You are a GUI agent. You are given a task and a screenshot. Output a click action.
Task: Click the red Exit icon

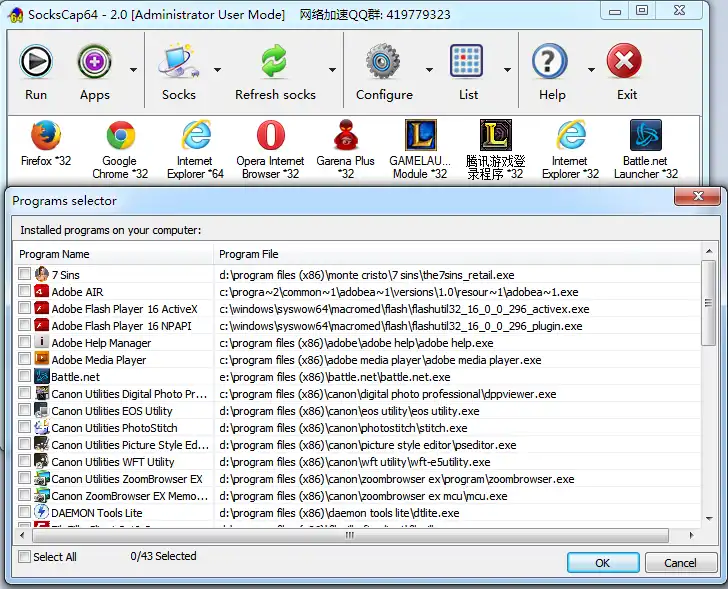[x=624, y=61]
